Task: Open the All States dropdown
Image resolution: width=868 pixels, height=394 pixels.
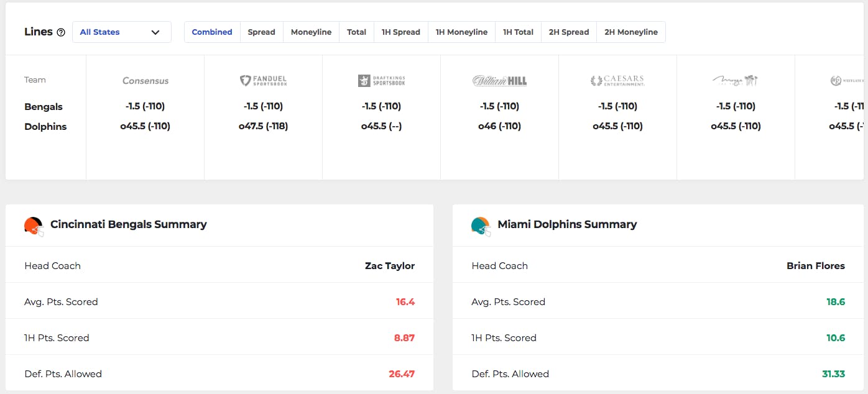Action: coord(122,32)
